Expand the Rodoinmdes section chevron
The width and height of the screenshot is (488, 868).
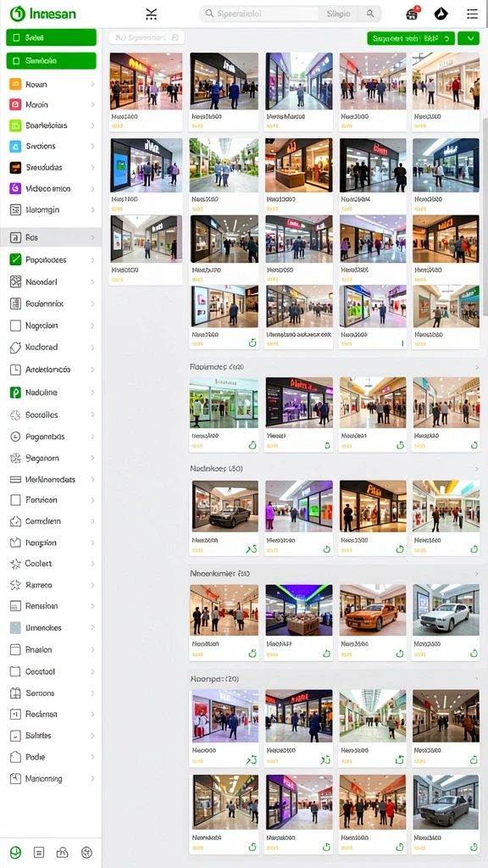click(477, 367)
